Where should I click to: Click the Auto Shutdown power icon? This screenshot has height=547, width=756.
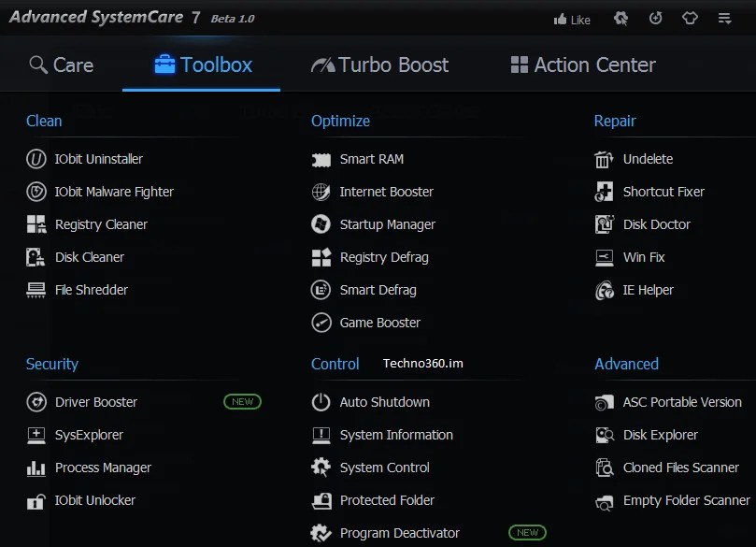click(x=321, y=402)
